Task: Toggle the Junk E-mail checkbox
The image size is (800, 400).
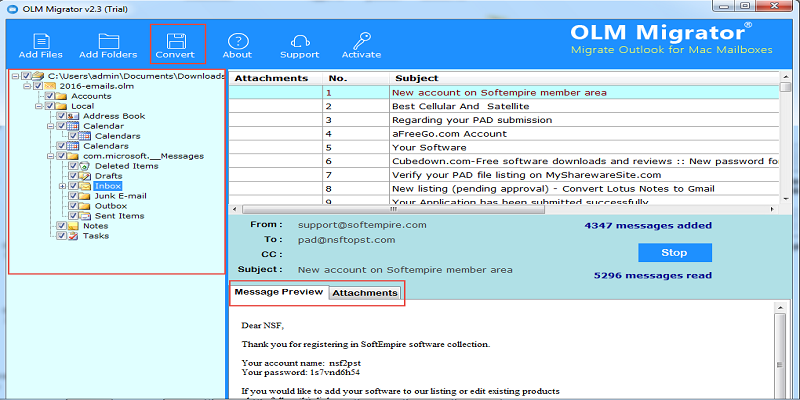Action: tap(73, 196)
